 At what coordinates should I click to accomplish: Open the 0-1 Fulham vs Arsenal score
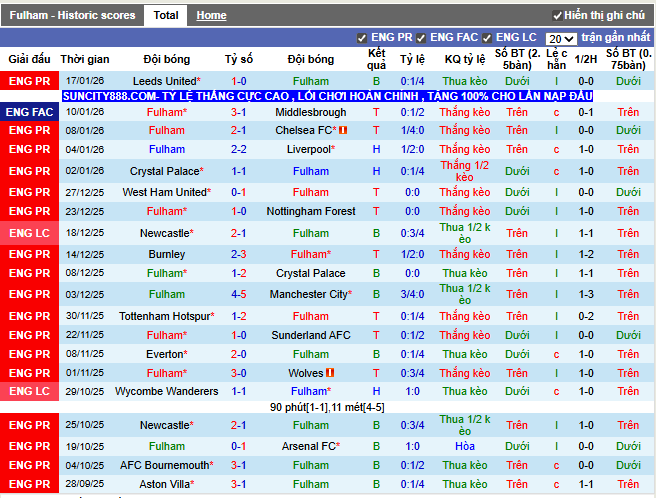click(x=238, y=447)
